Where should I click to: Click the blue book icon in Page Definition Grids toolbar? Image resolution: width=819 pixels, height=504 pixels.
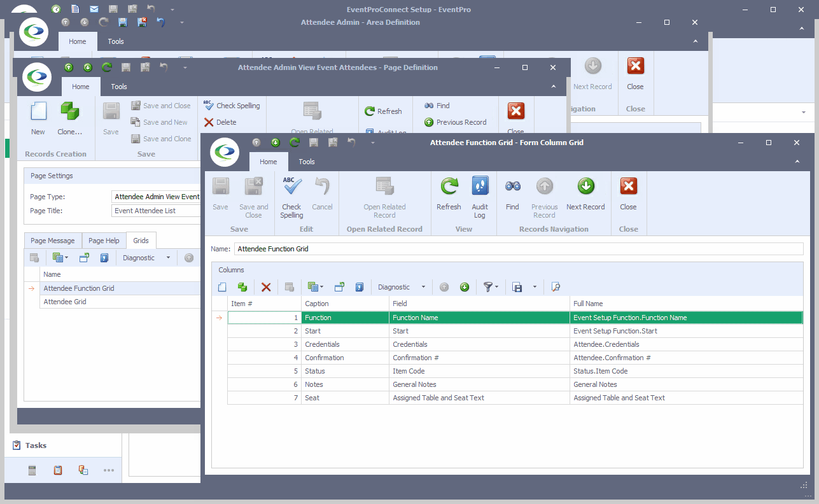[104, 258]
